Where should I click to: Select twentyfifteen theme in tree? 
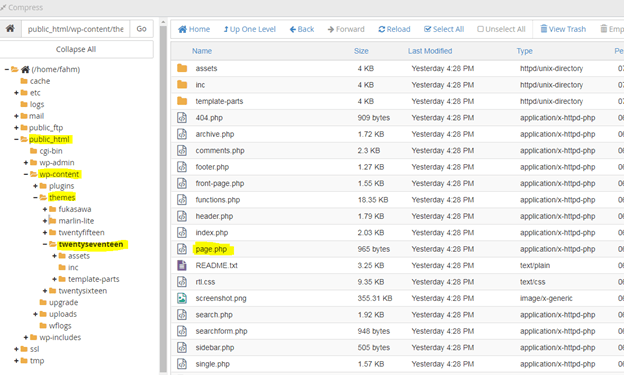[81, 232]
